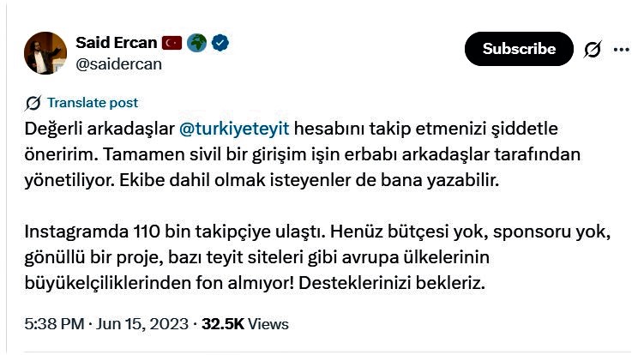Click the Turkish flag emoji beside the name
The height and width of the screenshot is (355, 644).
(172, 43)
